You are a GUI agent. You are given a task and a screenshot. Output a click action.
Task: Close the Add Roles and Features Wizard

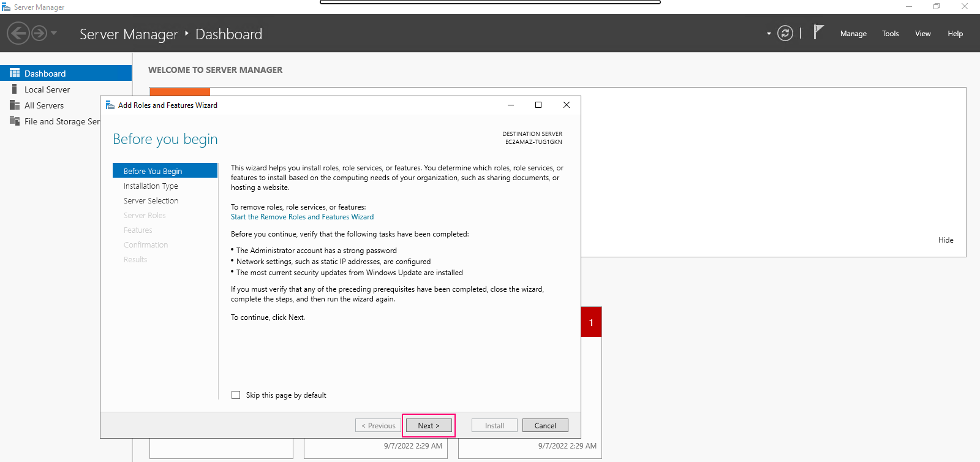[567, 105]
